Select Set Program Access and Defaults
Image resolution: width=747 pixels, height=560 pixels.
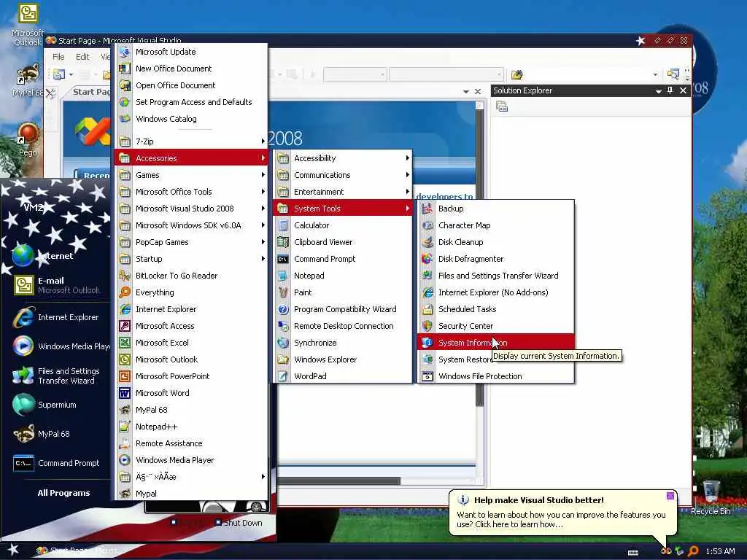point(190,102)
